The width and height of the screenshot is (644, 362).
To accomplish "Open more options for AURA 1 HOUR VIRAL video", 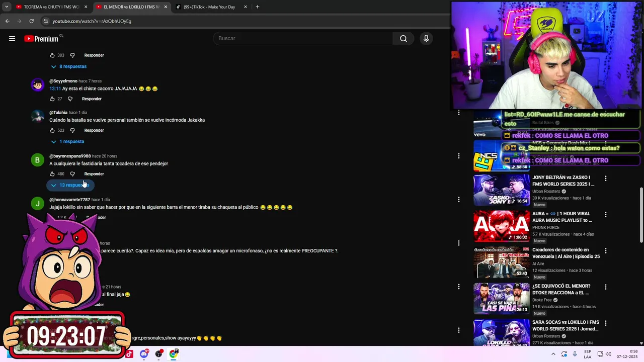I will coord(606,215).
